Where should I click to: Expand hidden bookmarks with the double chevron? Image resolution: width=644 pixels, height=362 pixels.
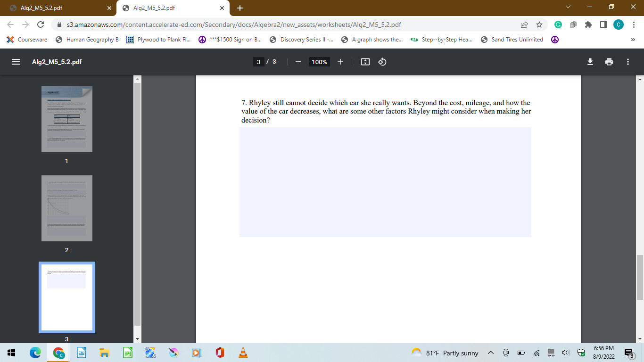click(x=634, y=40)
